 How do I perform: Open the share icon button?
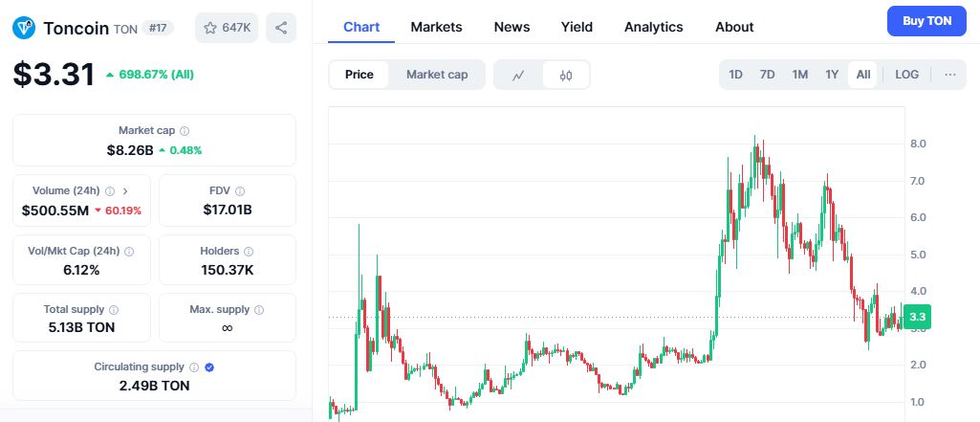coord(281,28)
